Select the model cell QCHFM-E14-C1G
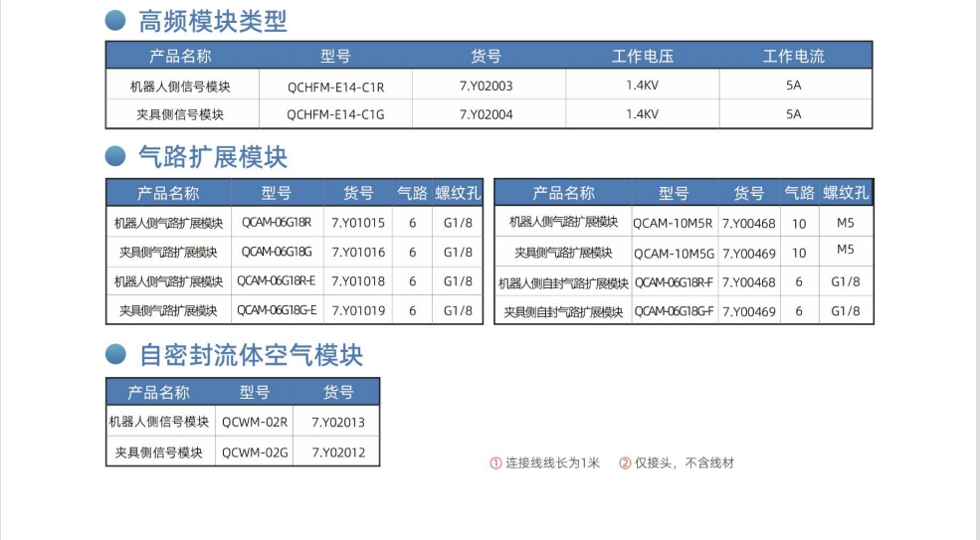980x540 pixels. (x=335, y=114)
